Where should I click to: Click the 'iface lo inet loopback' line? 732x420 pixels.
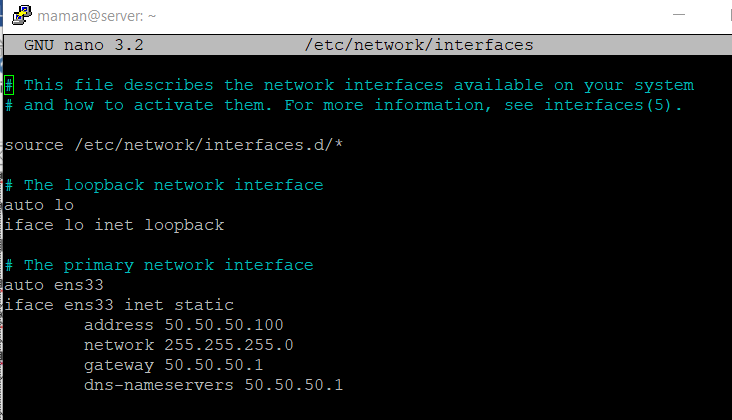click(114, 225)
